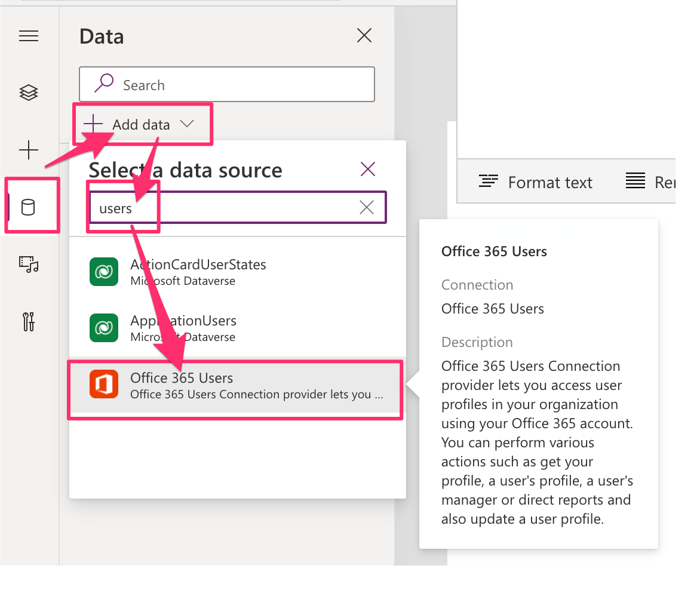The image size is (700, 590).
Task: Open the Data panel sidebar icon
Action: [29, 205]
